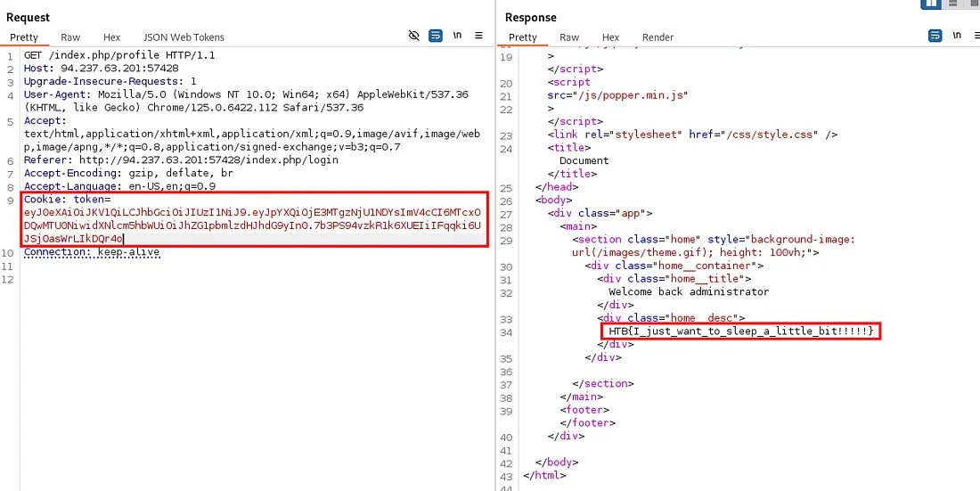This screenshot has height=491, width=980.
Task: Select side-by-side split layout icon
Action: [x=931, y=4]
